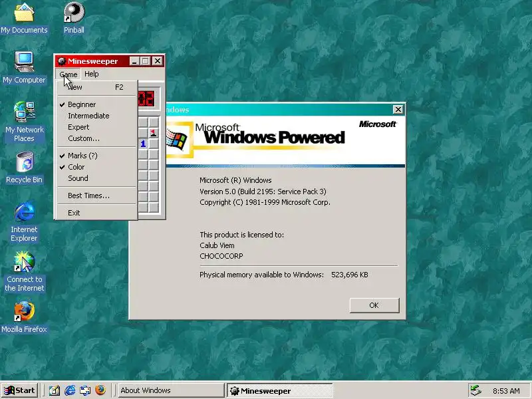The height and width of the screenshot is (399, 532).
Task: Click the Game menu in Minesweeper
Action: click(x=68, y=74)
